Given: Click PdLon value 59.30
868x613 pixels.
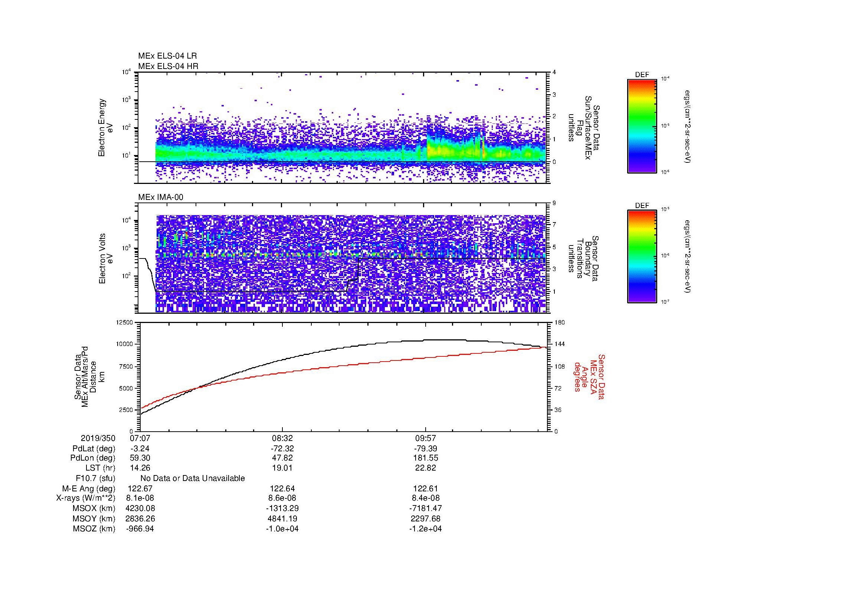Looking at the screenshot, I should click(x=140, y=458).
